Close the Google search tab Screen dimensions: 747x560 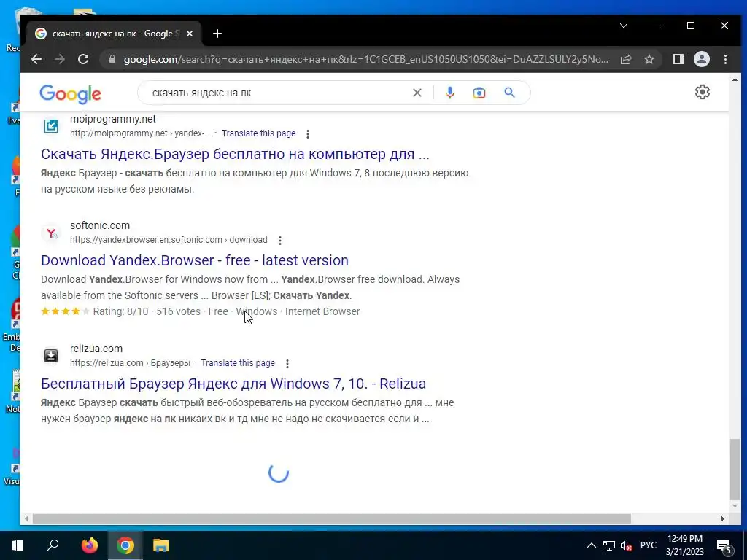(190, 34)
